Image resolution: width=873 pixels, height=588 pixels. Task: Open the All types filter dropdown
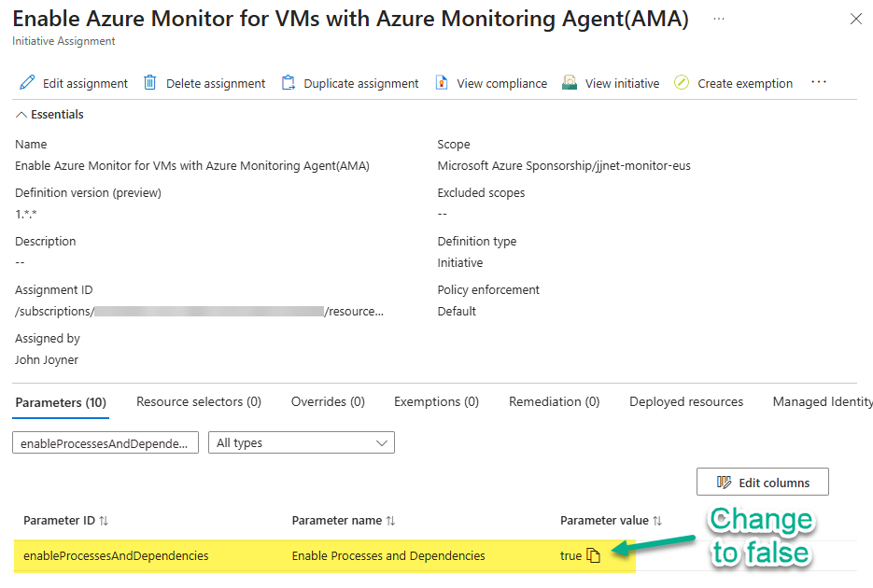[301, 442]
